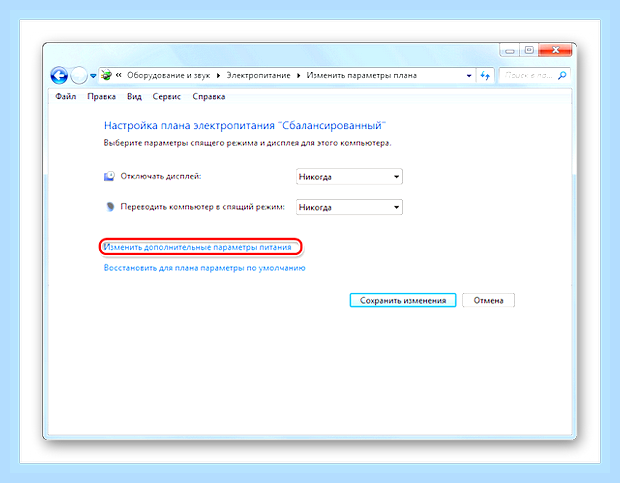This screenshot has height=483, width=620.
Task: Go to 'Электропитание' breadcrumb
Action: [x=258, y=75]
